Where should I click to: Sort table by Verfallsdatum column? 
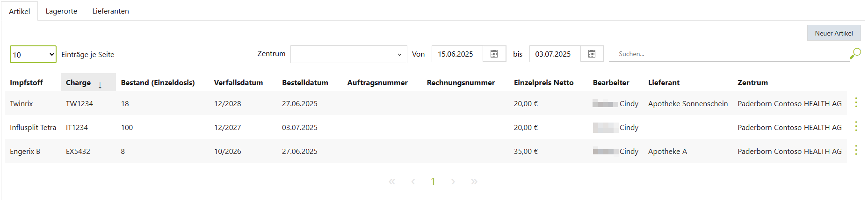[x=238, y=83]
